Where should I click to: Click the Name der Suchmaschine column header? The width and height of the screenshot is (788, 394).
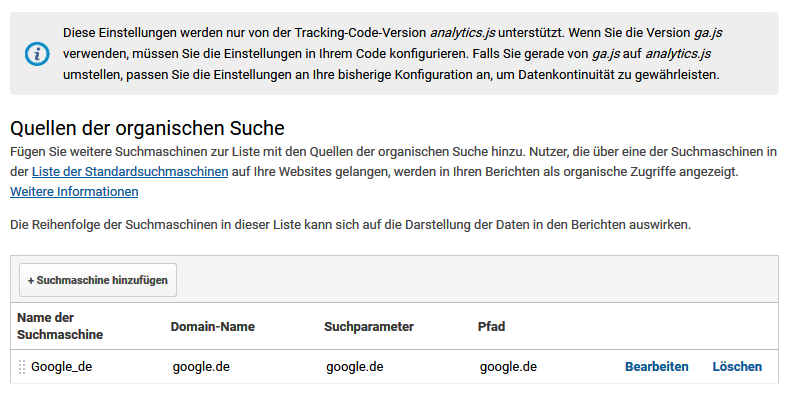(x=60, y=326)
